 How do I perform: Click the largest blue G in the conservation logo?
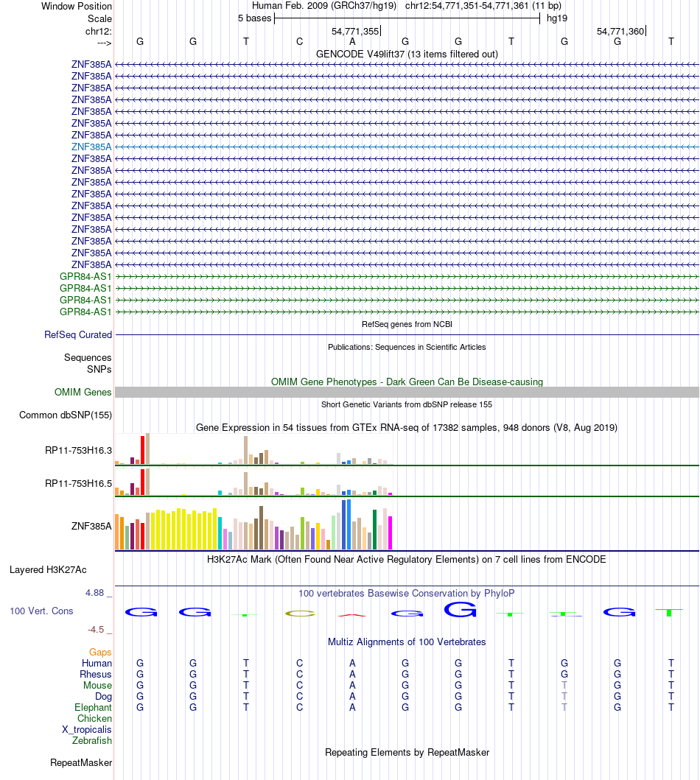pyautogui.click(x=461, y=609)
